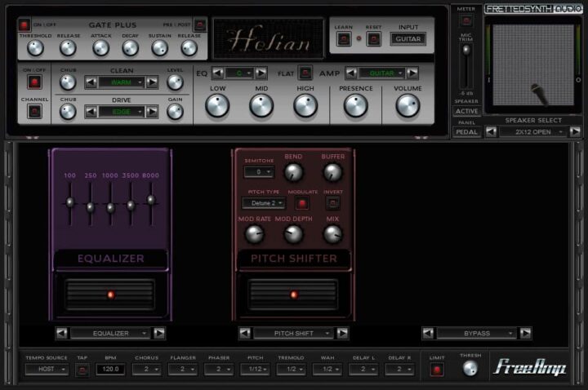Click the TAP tempo button

82,370
